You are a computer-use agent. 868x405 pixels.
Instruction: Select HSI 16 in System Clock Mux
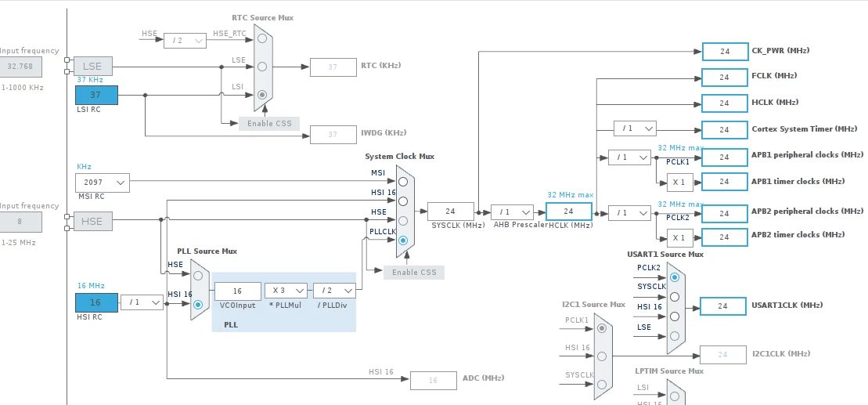[x=403, y=201]
